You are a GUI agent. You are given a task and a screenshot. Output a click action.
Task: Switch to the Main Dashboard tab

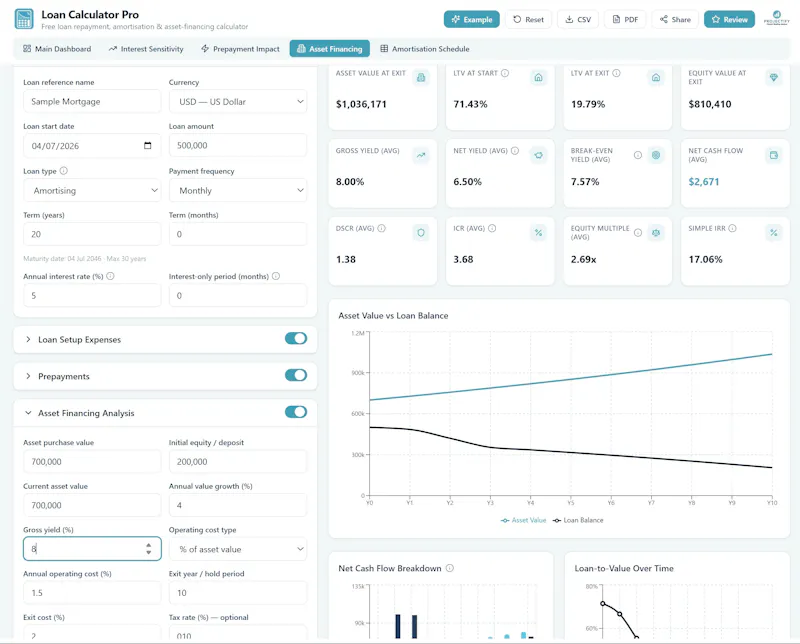click(57, 49)
